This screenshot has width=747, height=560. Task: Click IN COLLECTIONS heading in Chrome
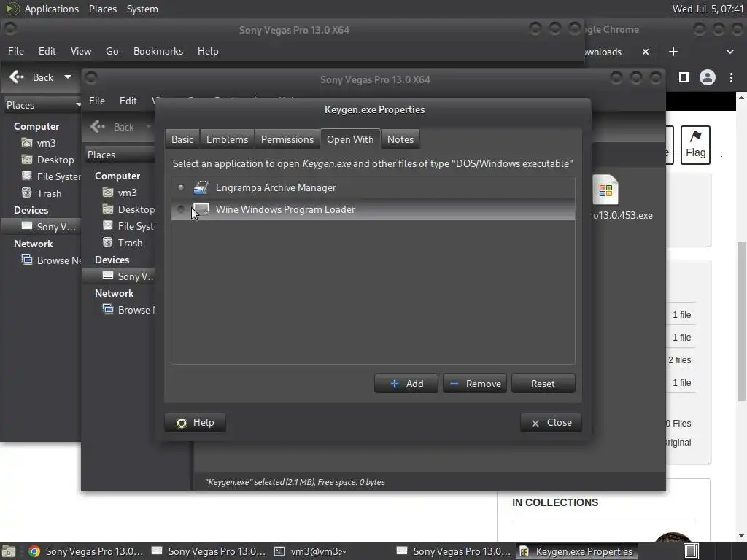pos(555,503)
